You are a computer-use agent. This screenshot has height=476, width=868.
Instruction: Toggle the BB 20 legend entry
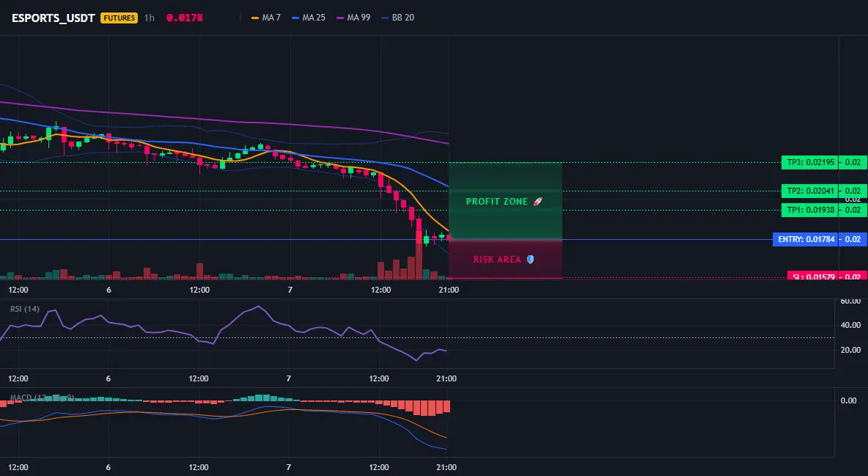tap(398, 18)
